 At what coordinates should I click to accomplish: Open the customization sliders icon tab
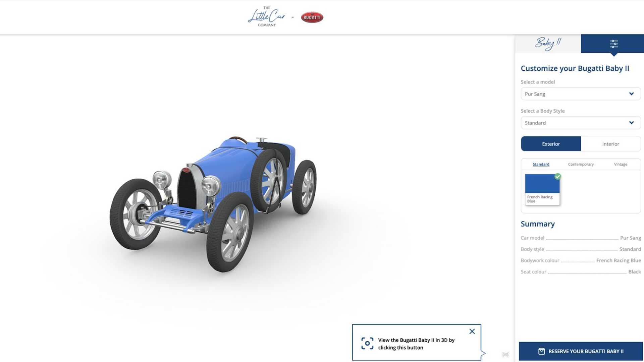tap(613, 44)
